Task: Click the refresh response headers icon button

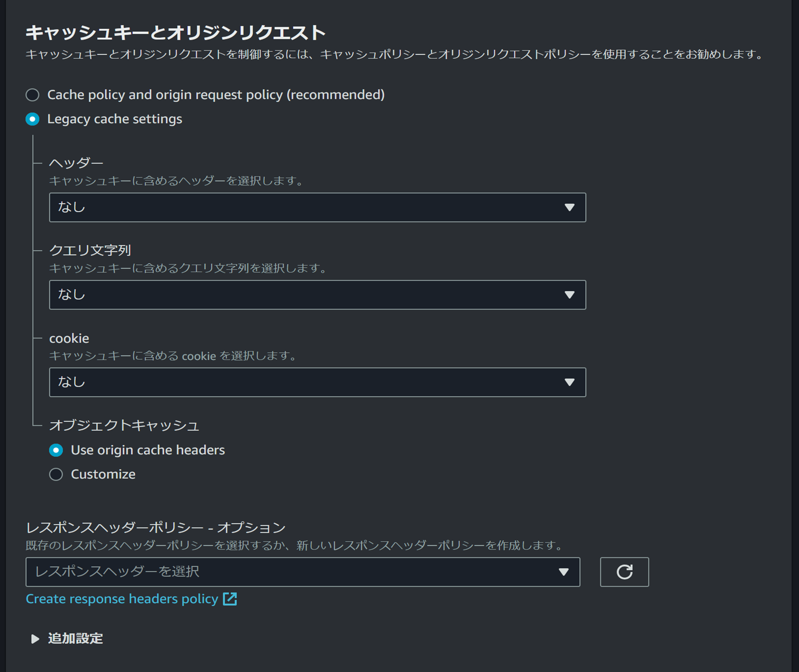Action: point(624,572)
